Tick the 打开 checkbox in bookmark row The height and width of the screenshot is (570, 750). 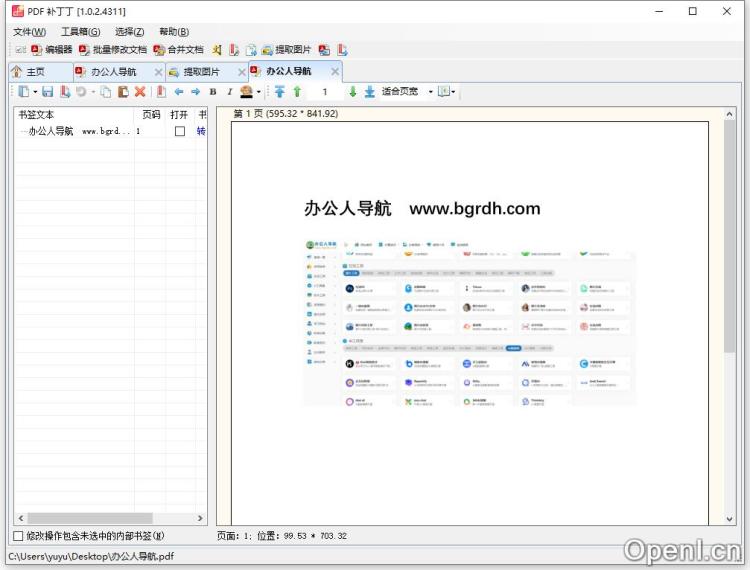(180, 131)
